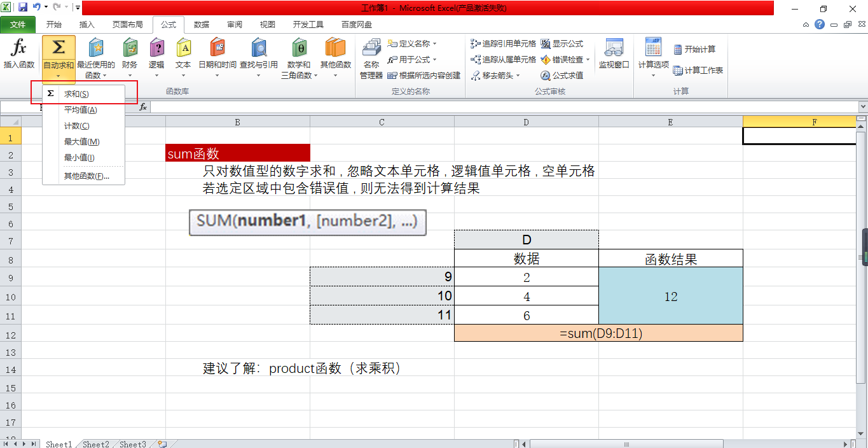Click Calculate Sheet (计算工作表)

click(698, 70)
